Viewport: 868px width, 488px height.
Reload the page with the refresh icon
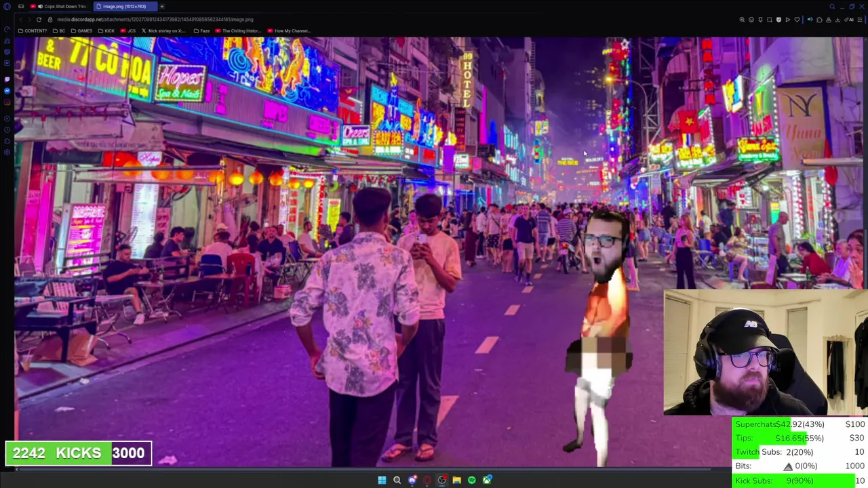[x=39, y=20]
